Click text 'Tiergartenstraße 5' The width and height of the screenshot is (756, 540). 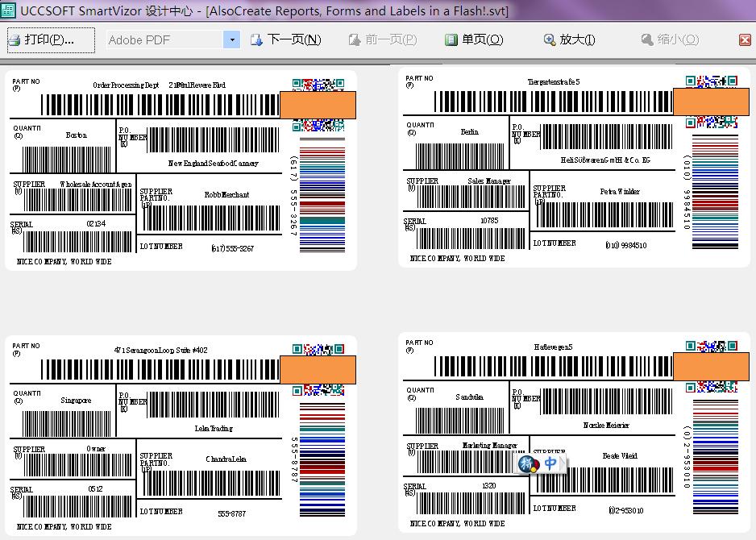554,81
